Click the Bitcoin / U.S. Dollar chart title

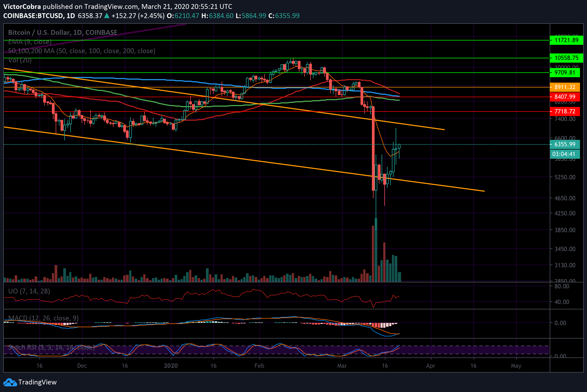(x=63, y=33)
